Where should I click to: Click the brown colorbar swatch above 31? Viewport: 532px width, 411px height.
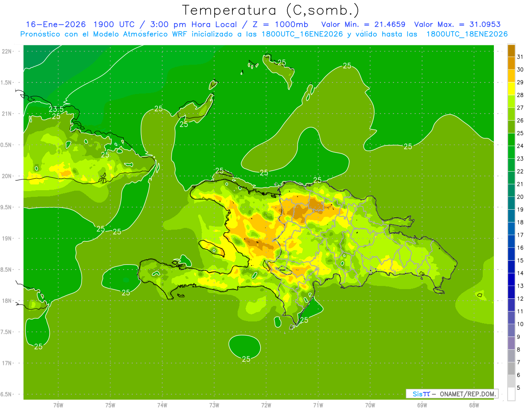pos(511,51)
